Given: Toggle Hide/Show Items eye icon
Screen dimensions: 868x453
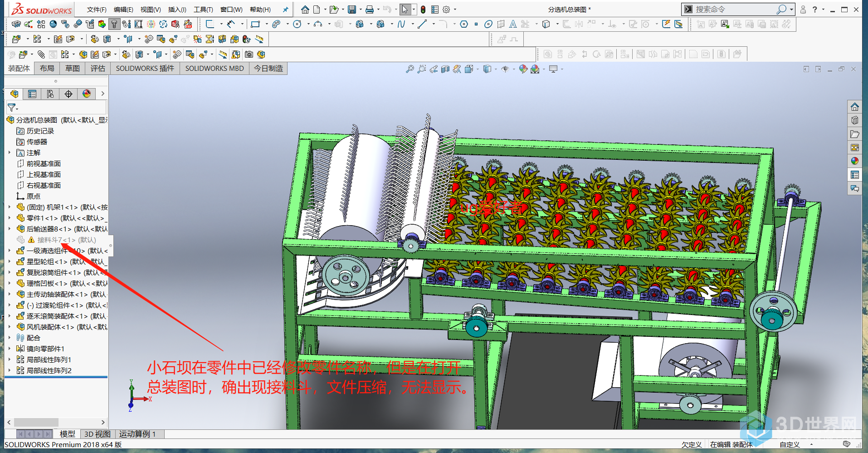Looking at the screenshot, I should pyautogui.click(x=505, y=69).
